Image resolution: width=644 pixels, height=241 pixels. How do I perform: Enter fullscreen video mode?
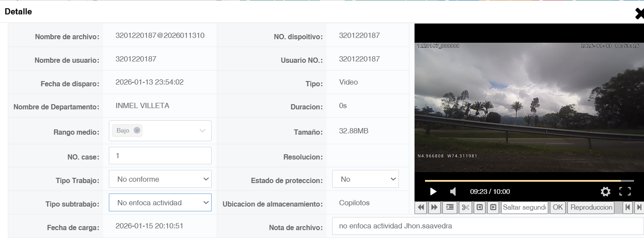pos(625,191)
